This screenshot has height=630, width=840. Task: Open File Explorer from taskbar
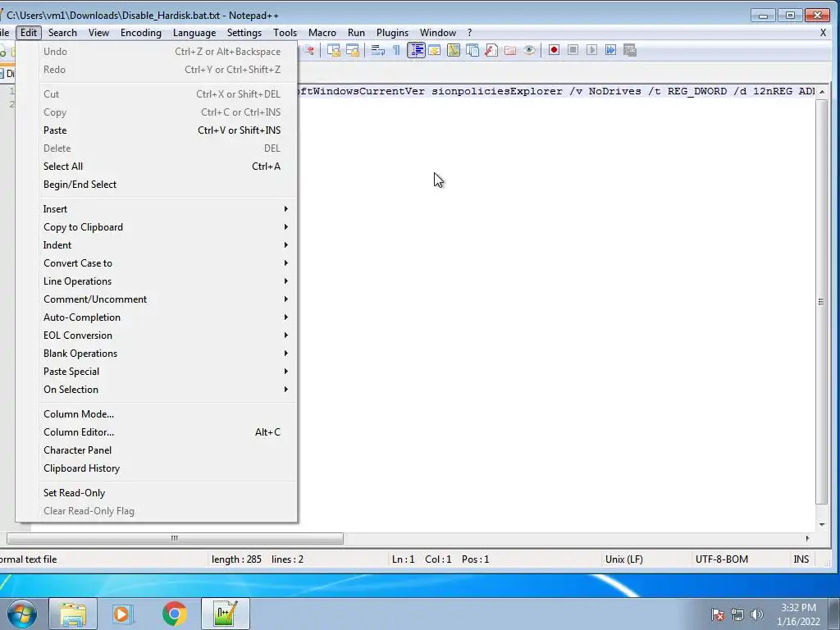click(73, 614)
